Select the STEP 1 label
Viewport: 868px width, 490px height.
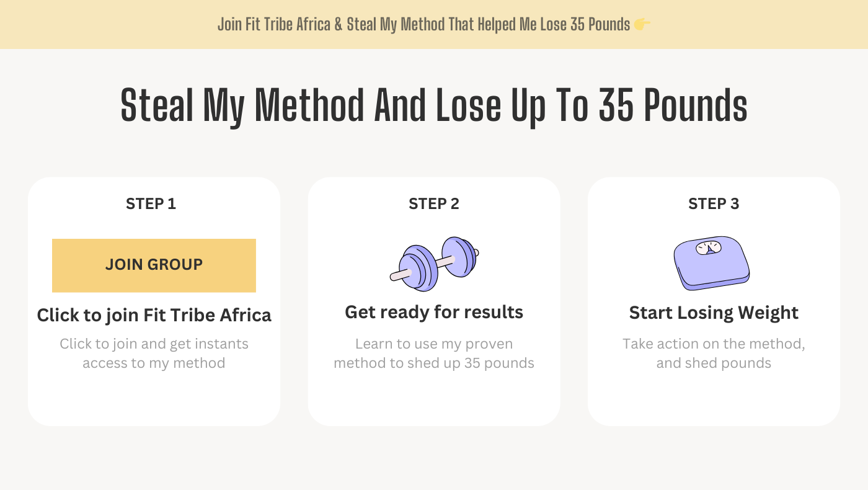click(x=151, y=204)
